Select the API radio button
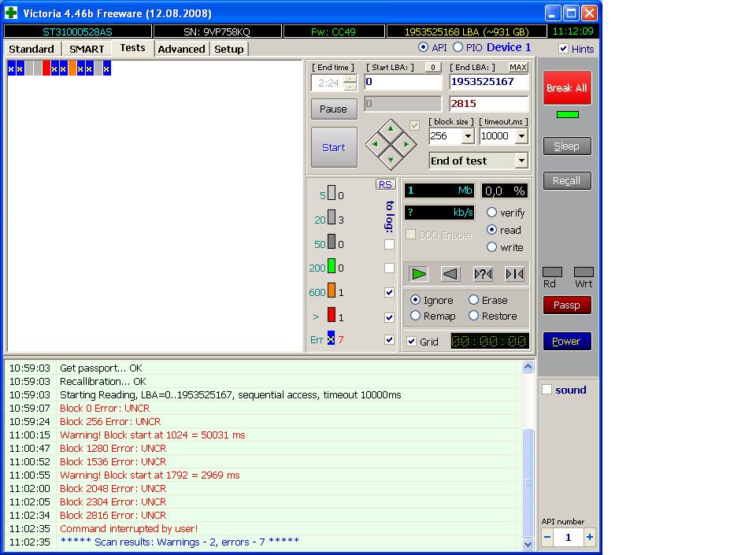Viewport: 756px width, 555px height. (423, 47)
